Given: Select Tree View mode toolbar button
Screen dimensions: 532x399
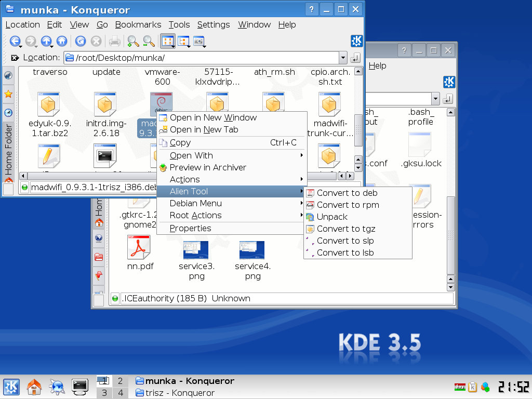Looking at the screenshot, I should [x=183, y=41].
